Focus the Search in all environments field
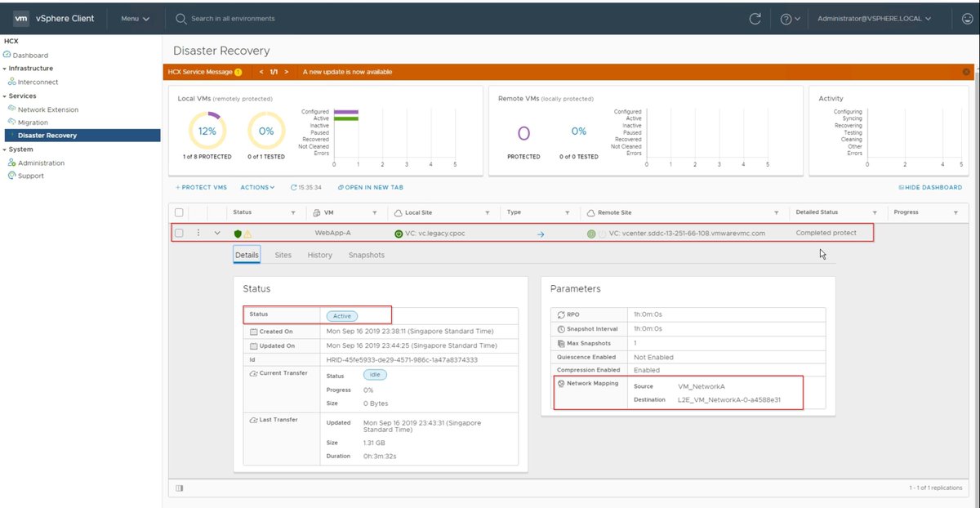This screenshot has height=508, width=980. coord(233,18)
